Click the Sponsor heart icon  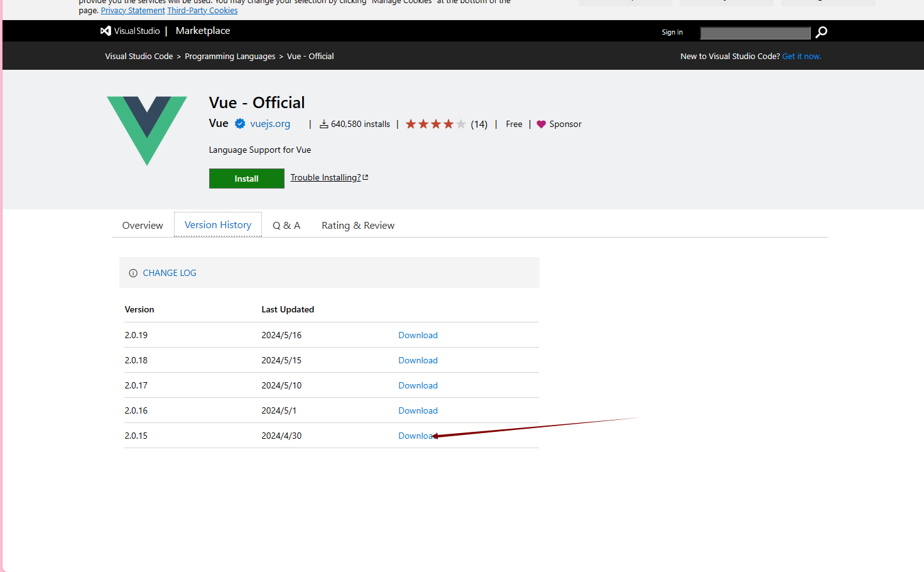[541, 124]
